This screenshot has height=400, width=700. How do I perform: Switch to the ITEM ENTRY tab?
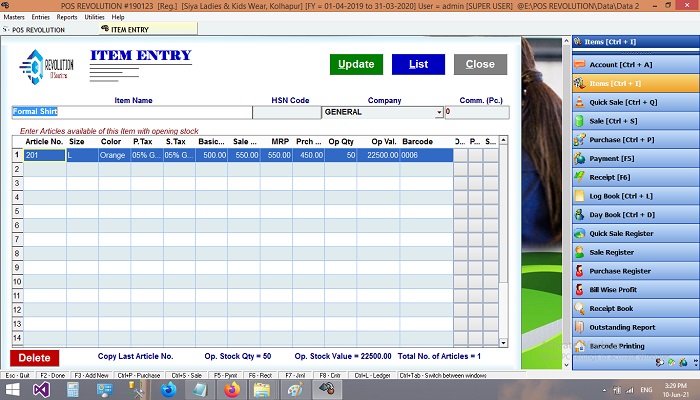148,29
